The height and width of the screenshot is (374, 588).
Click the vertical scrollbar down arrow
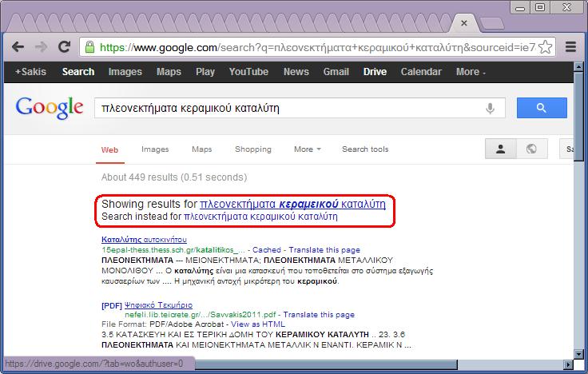point(578,354)
